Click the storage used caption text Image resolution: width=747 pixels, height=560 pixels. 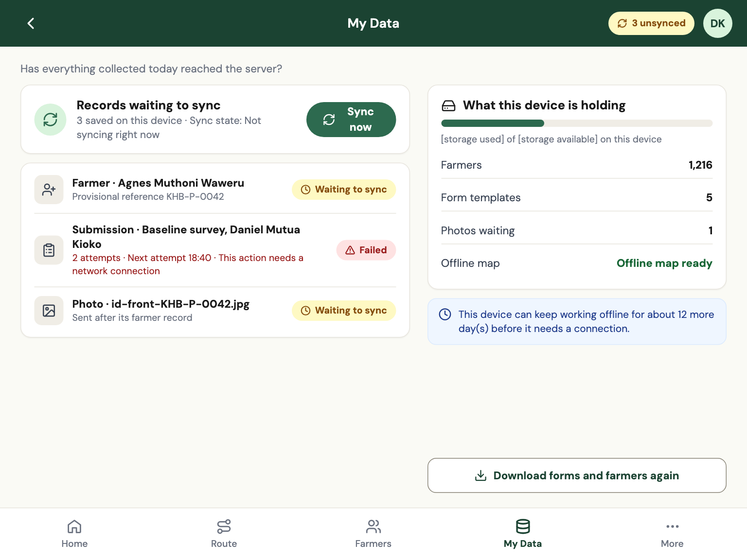pos(551,140)
